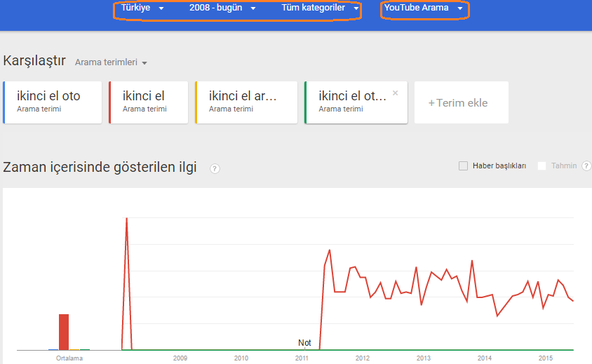Image resolution: width=592 pixels, height=364 pixels.
Task: Expand the Arama terimleri comparison menu
Action: (x=111, y=62)
